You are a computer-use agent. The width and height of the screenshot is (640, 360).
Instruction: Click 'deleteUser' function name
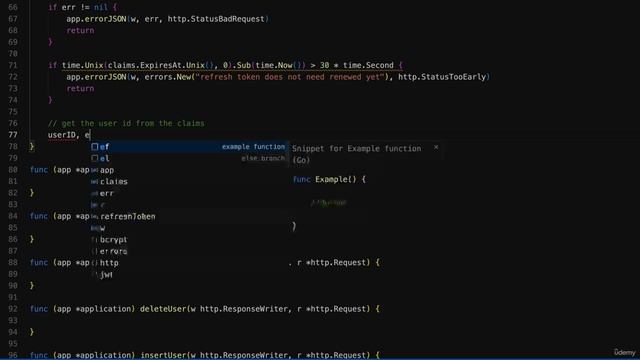tap(163, 309)
